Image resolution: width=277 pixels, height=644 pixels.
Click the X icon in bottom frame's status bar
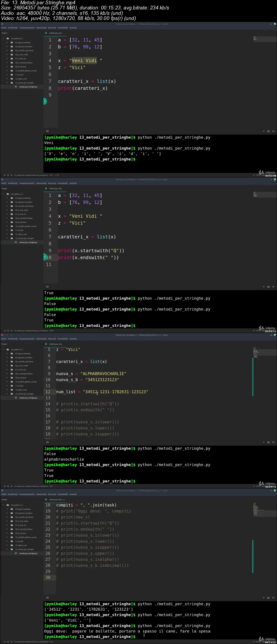(11, 642)
